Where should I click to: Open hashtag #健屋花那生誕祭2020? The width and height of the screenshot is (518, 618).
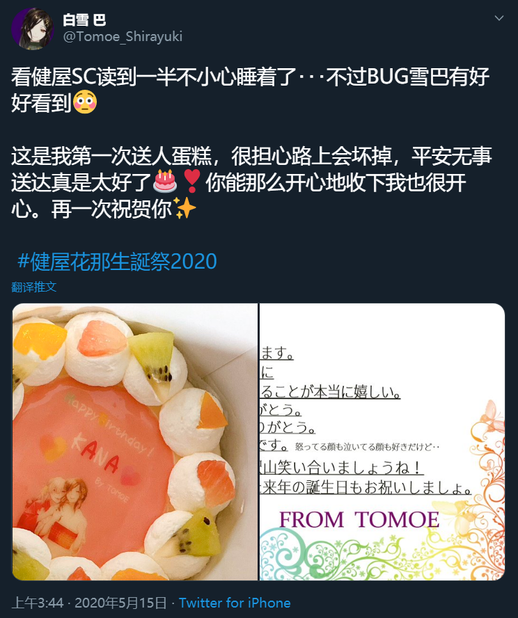pos(117,261)
